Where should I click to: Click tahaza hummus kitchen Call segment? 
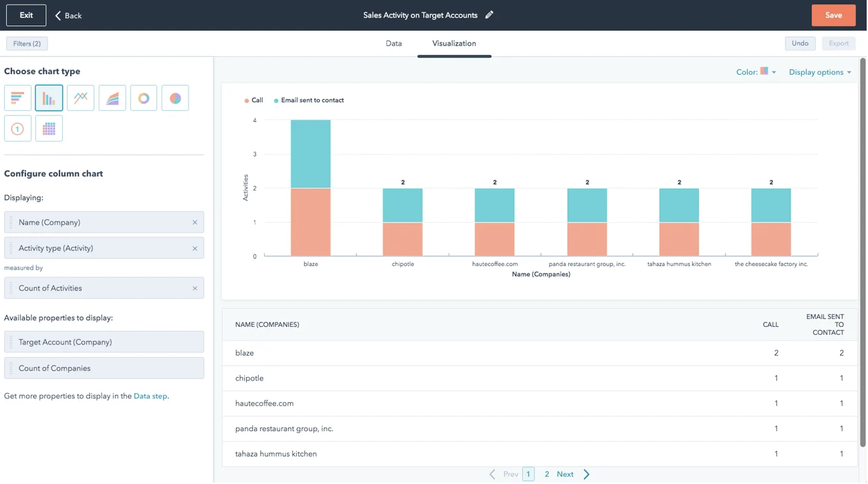[679, 239]
